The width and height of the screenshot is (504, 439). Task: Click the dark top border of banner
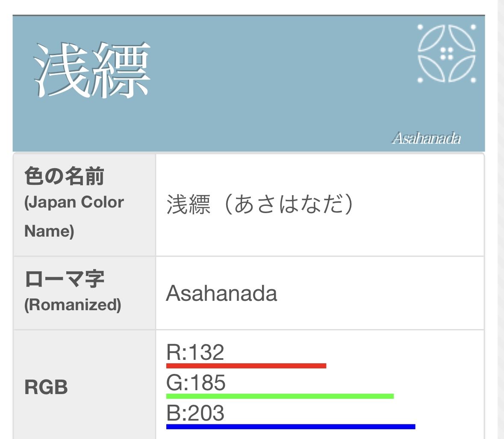(x=248, y=15)
